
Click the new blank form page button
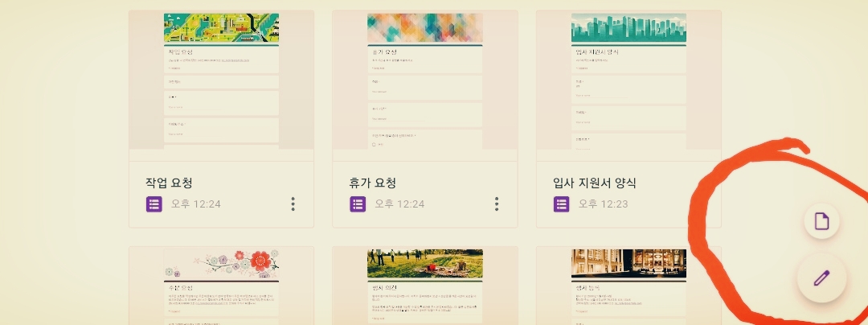coord(822,221)
